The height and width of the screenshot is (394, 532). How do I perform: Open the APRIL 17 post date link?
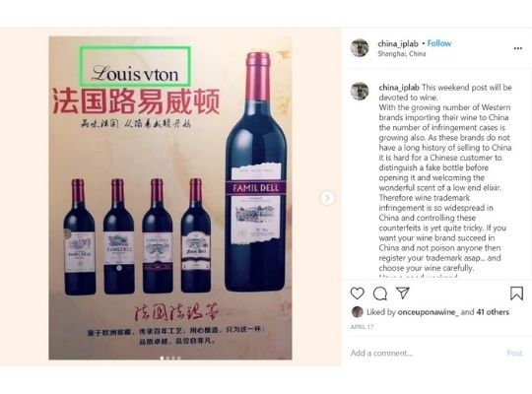pos(362,327)
